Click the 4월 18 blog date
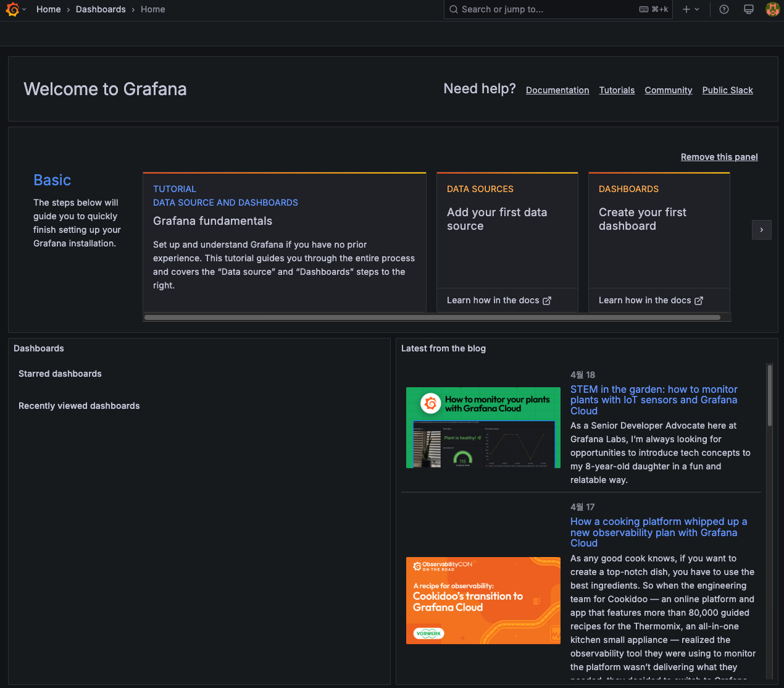Screen dimensions: 784x688 583,375
